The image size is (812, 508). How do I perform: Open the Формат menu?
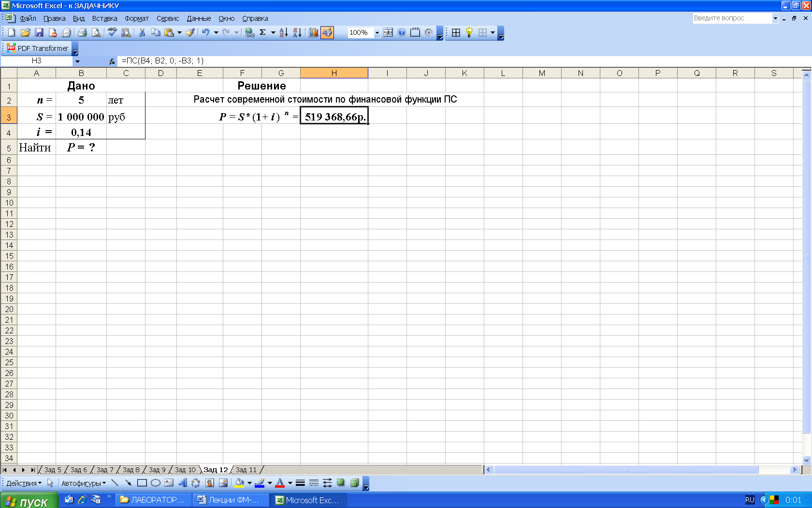(x=136, y=18)
